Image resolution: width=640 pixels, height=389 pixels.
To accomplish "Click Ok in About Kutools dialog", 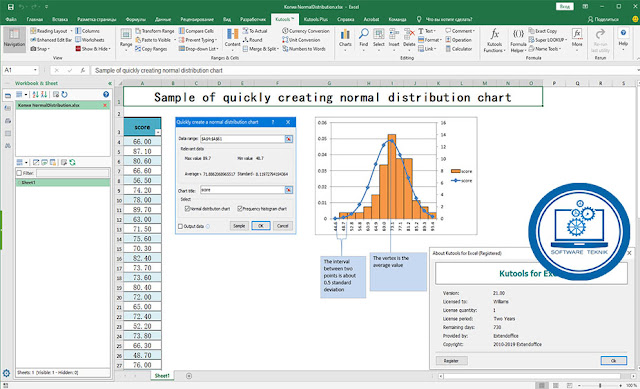I will [613, 361].
